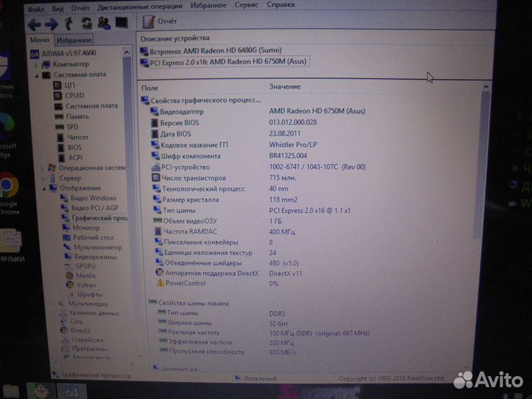Viewport: 532px width, 399px height.
Task: Select Mantle tree item
Action: pyautogui.click(x=81, y=276)
